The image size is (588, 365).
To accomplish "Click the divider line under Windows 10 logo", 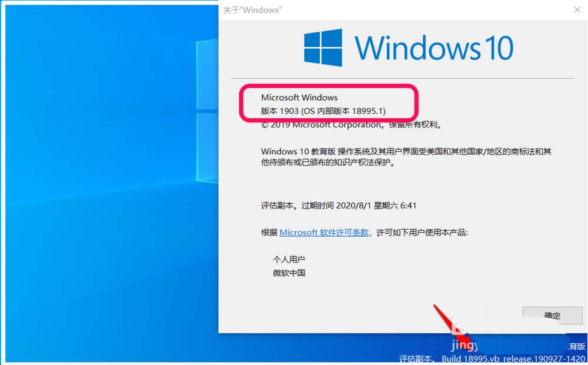I will tap(403, 78).
